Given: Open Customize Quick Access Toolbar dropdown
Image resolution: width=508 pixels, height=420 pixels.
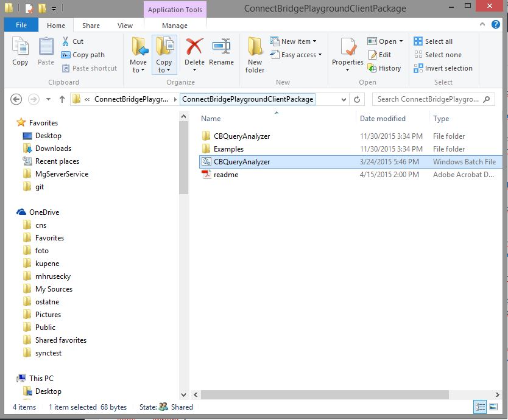Looking at the screenshot, I should [x=54, y=9].
